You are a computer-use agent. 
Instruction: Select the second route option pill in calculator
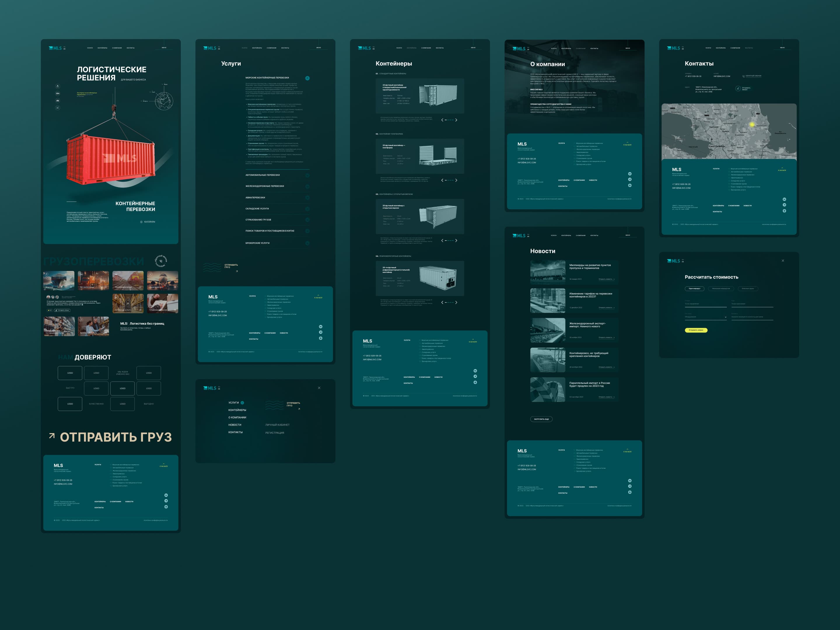click(721, 289)
